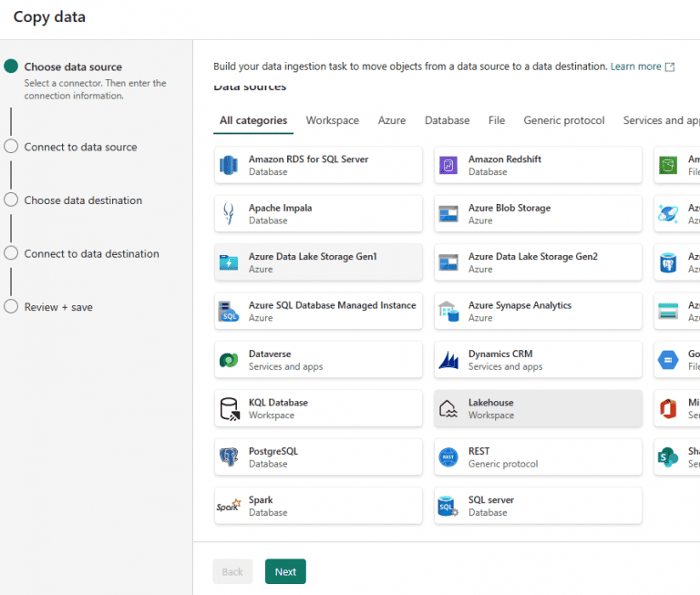Switch to the Azure tab
The height and width of the screenshot is (595, 700).
click(392, 120)
